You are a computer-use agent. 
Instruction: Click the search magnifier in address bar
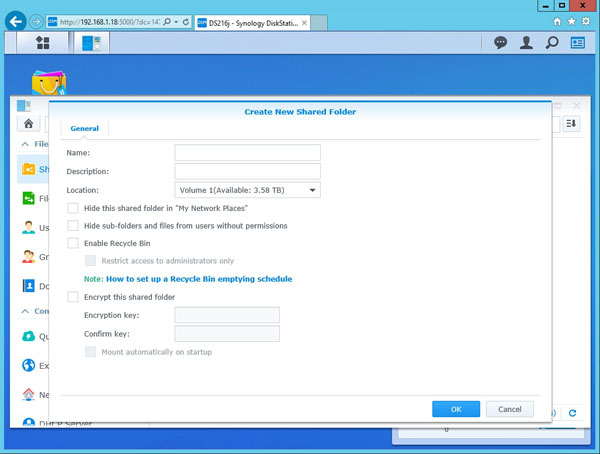(167, 22)
